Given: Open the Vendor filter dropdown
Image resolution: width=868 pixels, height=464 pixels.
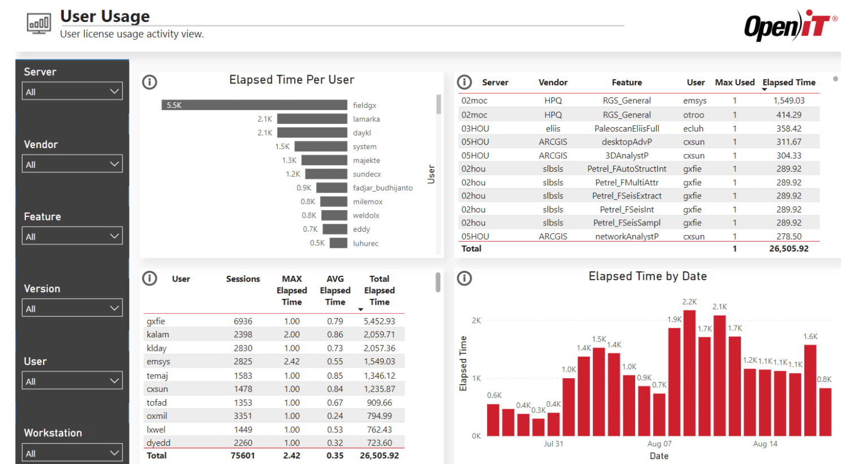Looking at the screenshot, I should pos(72,163).
